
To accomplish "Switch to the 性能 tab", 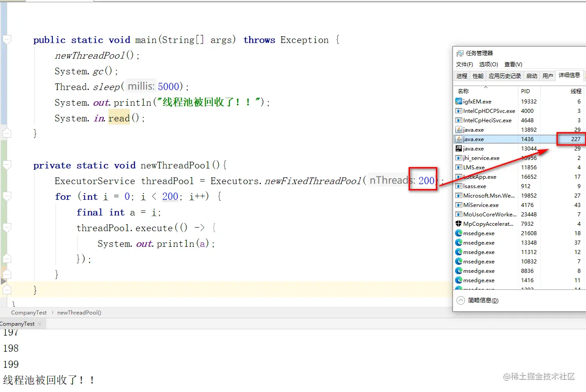I will point(478,76).
